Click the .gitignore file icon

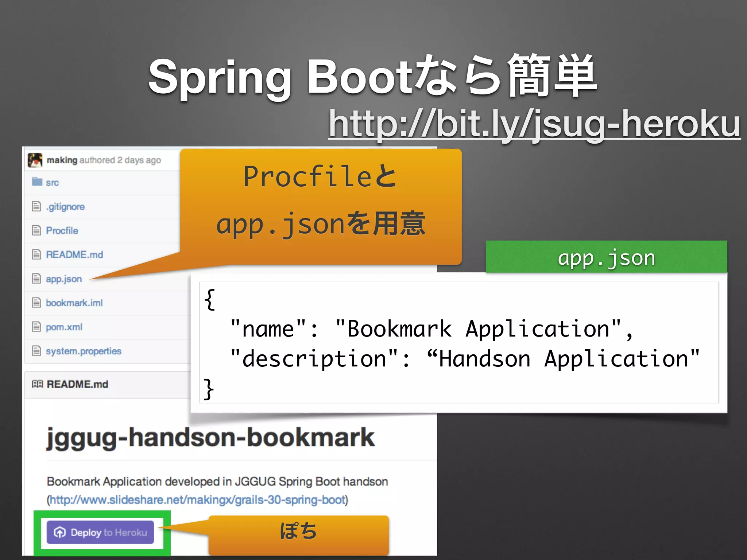click(x=36, y=206)
